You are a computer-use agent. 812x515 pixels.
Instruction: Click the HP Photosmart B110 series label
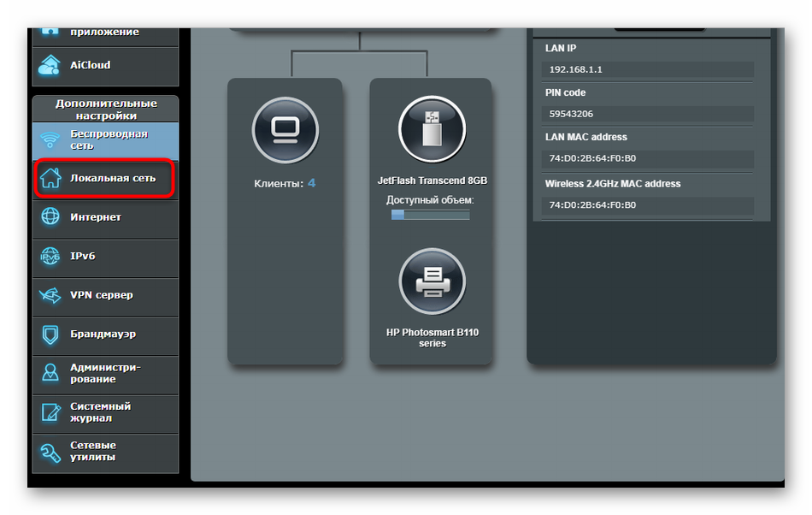[432, 337]
